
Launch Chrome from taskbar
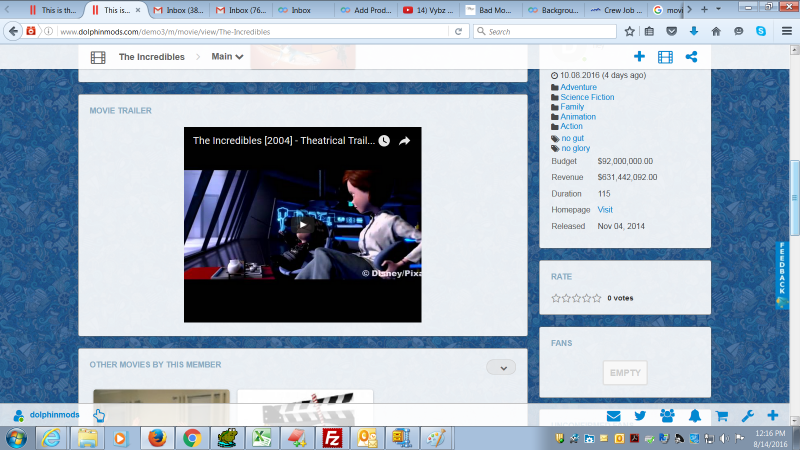tap(192, 438)
